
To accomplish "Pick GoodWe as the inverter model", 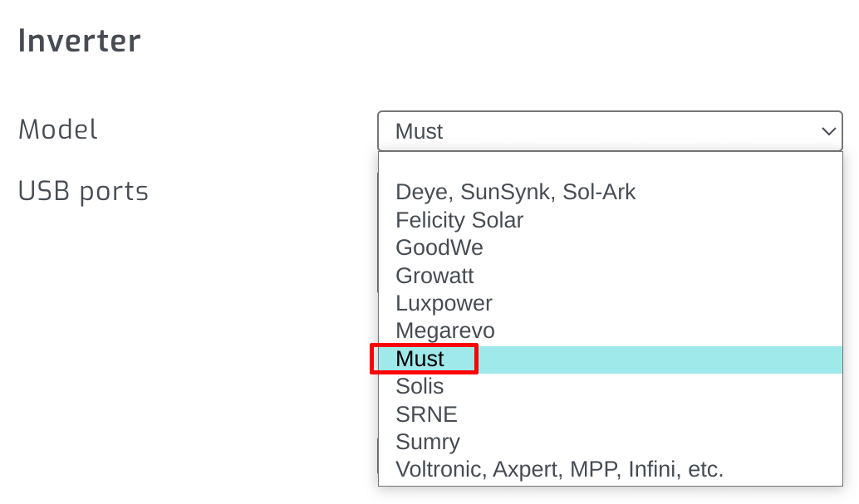I will tap(440, 247).
